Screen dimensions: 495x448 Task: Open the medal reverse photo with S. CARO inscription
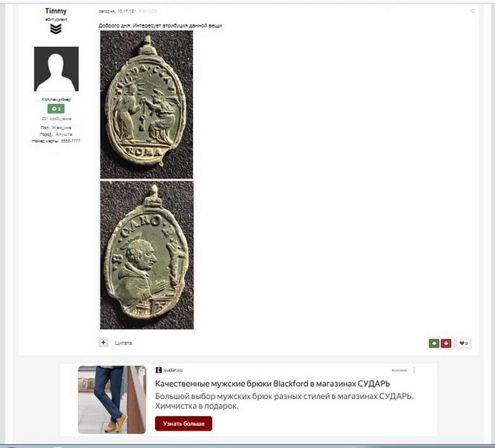(147, 255)
